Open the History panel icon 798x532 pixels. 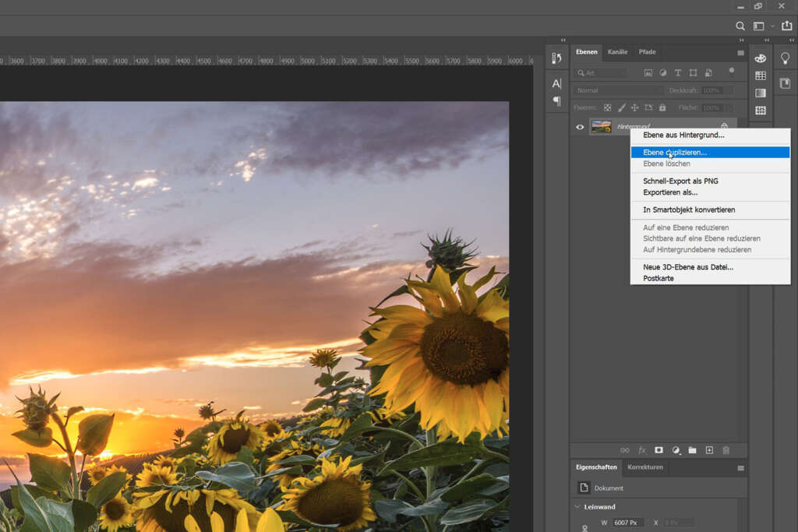point(556,58)
